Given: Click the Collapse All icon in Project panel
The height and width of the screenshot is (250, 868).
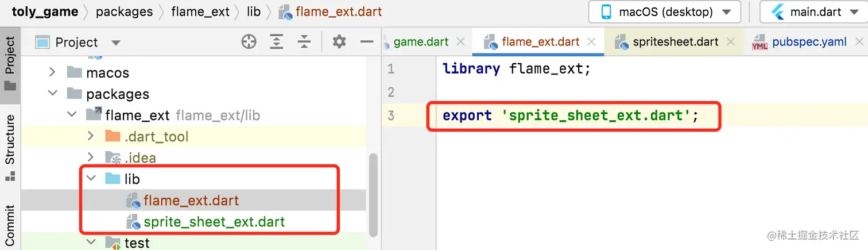Looking at the screenshot, I should (x=304, y=41).
